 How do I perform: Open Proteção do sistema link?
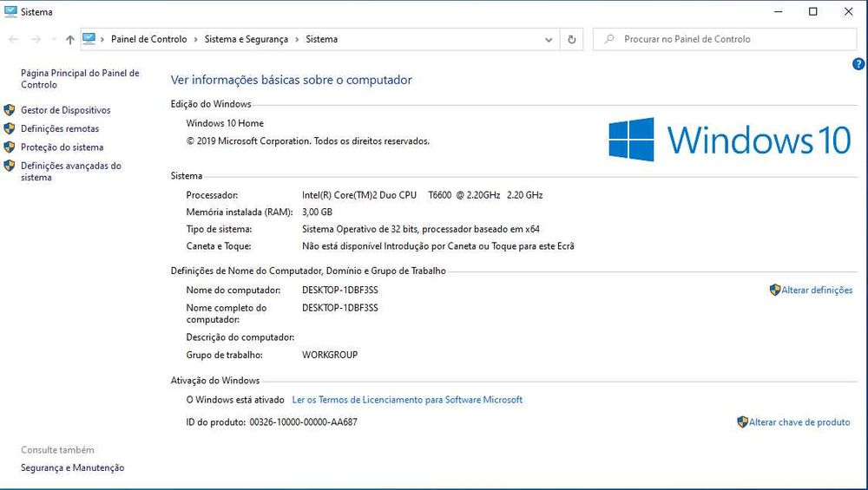pos(62,147)
